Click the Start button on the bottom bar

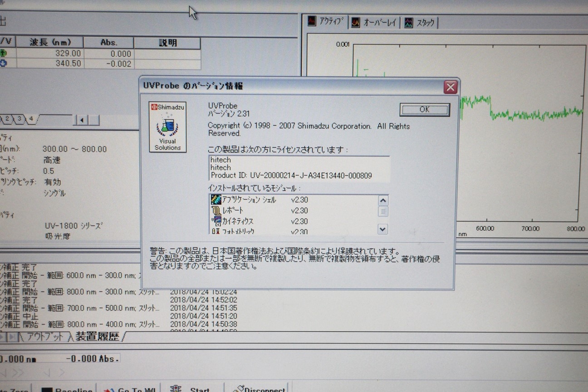tap(192, 388)
